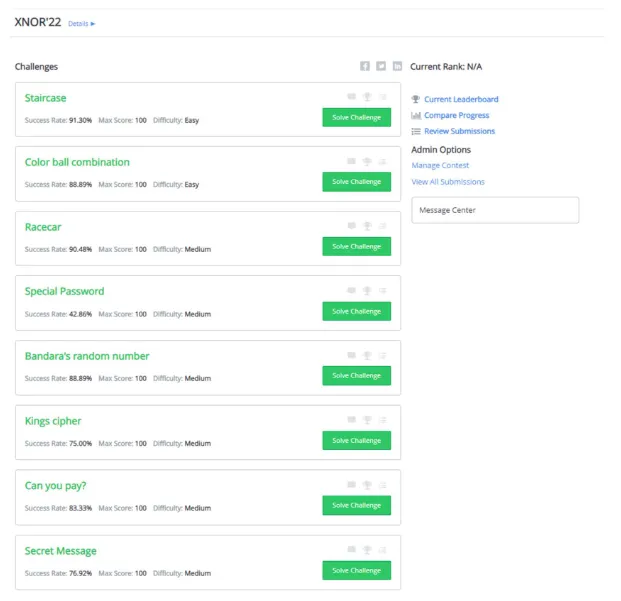Image resolution: width=621 pixels, height=601 pixels.
Task: Open trophy icon on Racecar card
Action: coord(367,226)
